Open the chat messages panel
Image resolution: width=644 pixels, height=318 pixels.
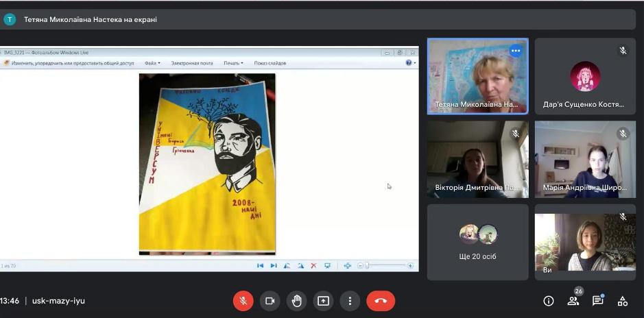pos(597,301)
